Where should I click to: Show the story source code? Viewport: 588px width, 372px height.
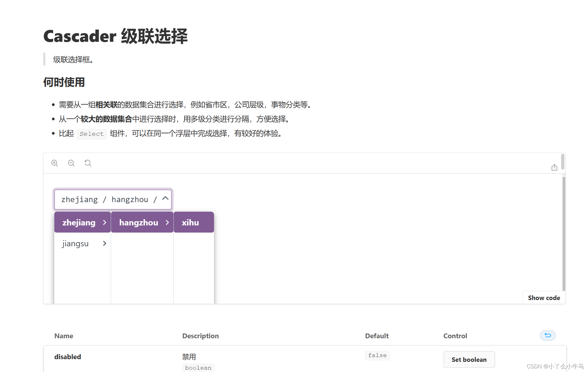[x=544, y=298]
